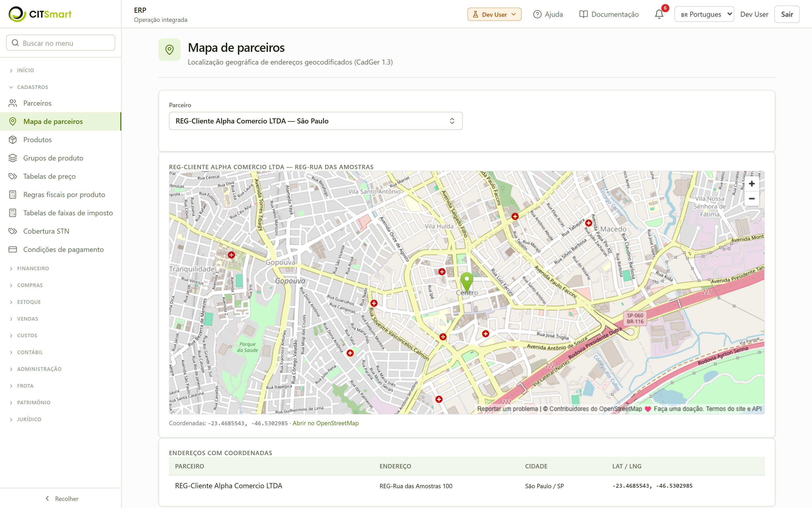Screen dimensions: 812x508
Task: Click the Parceiros people icon
Action: click(13, 103)
